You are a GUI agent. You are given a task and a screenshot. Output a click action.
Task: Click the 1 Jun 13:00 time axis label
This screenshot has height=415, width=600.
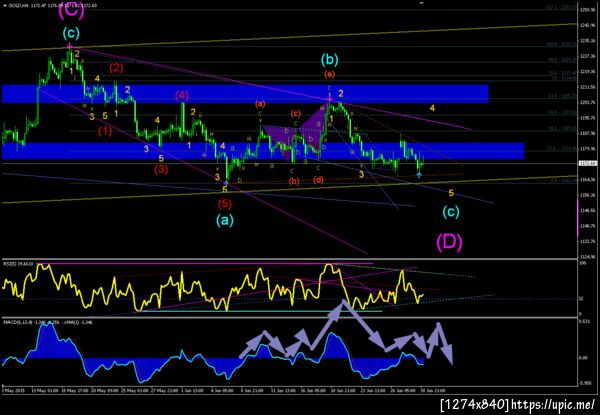tap(192, 391)
